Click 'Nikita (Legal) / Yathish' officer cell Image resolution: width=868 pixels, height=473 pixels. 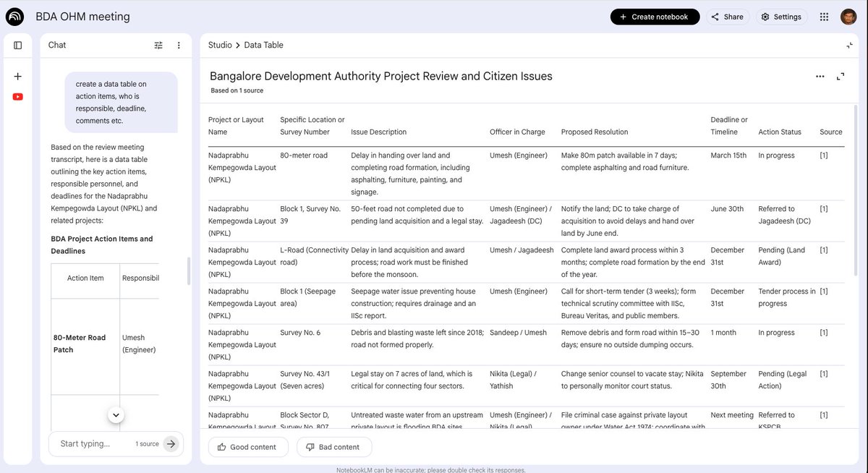(x=513, y=380)
